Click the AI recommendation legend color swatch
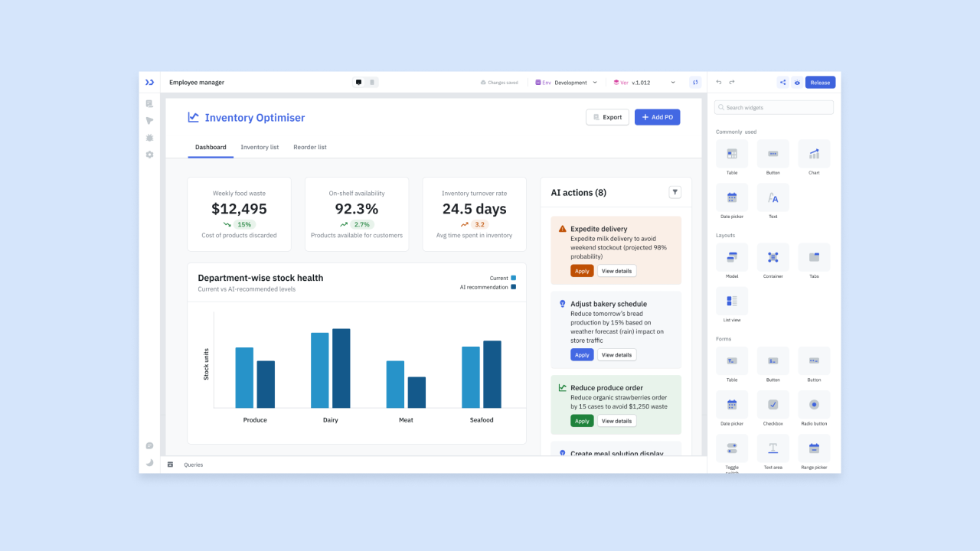The width and height of the screenshot is (980, 551). [513, 287]
